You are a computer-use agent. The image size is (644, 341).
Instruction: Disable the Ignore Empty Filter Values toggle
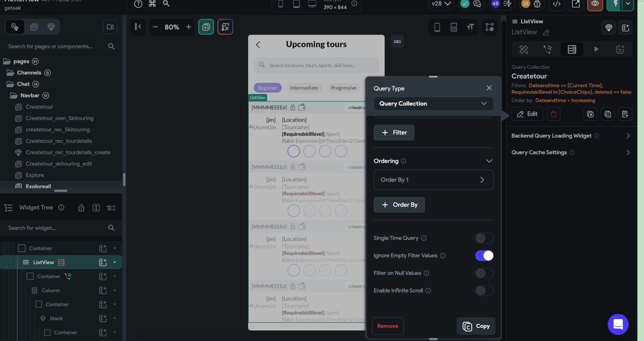[484, 255]
